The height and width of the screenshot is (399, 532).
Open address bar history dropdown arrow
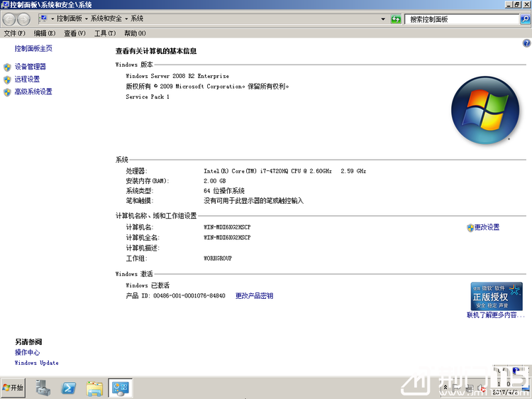(x=383, y=19)
